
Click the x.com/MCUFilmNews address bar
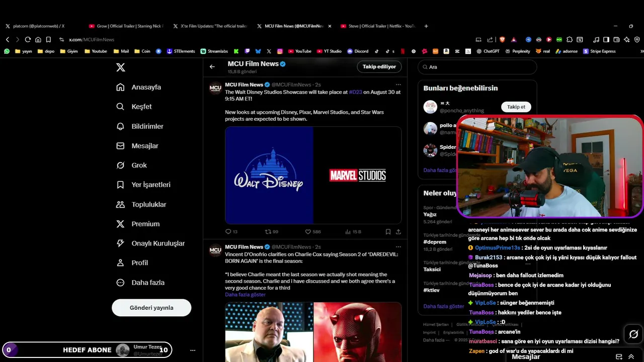(92, 39)
